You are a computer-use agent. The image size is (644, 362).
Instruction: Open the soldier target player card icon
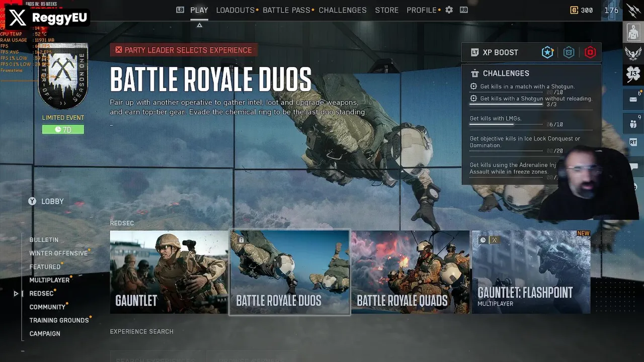pyautogui.click(x=633, y=32)
